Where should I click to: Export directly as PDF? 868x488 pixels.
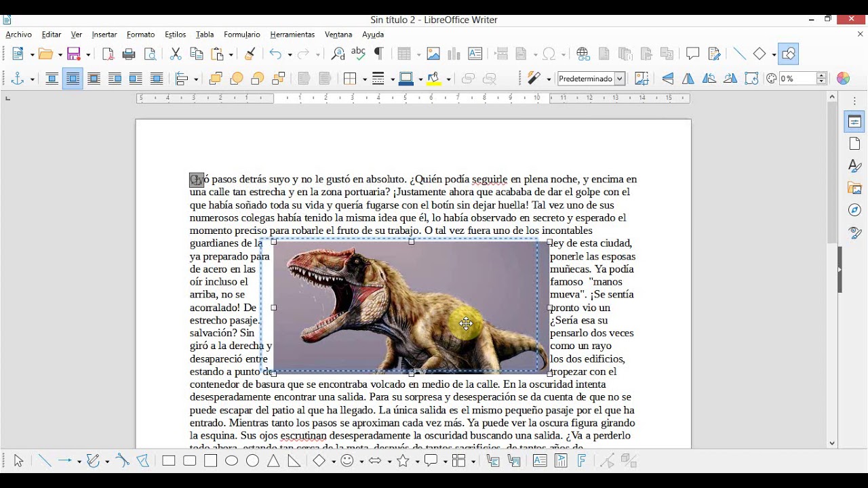pos(108,54)
